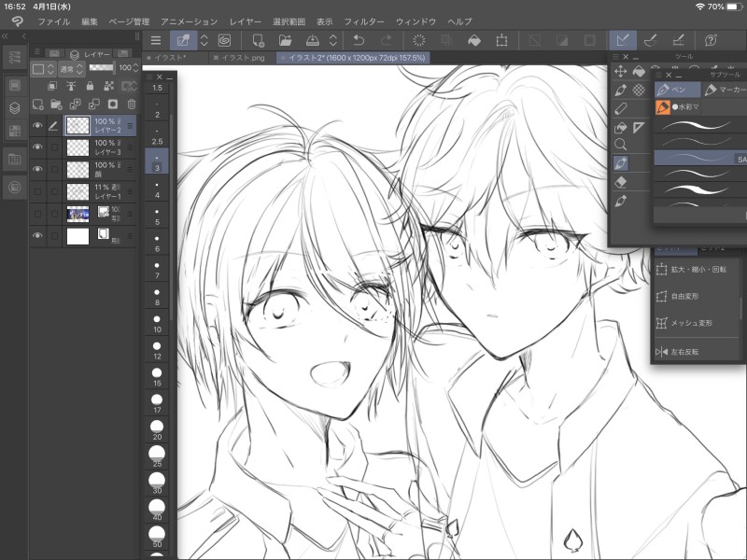Click the Scale/Rotate transform icon in command bar
The width and height of the screenshot is (747, 560).
[x=501, y=40]
